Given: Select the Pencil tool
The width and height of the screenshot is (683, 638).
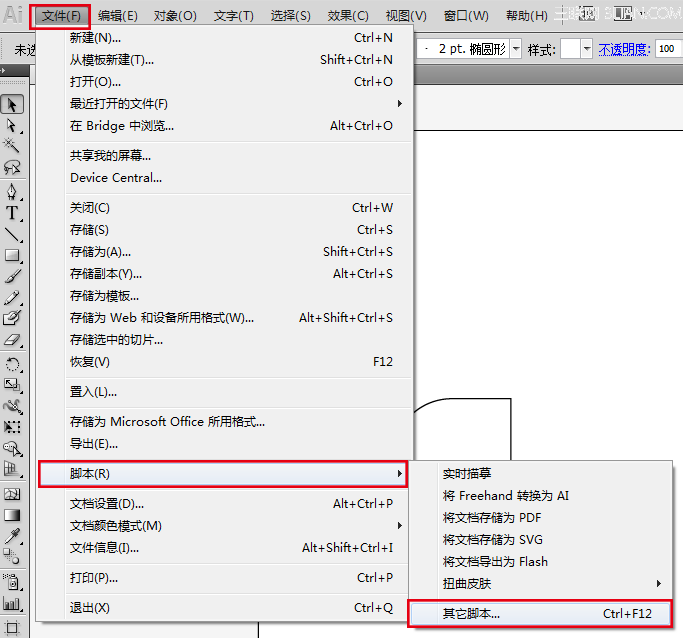Looking at the screenshot, I should tap(12, 298).
